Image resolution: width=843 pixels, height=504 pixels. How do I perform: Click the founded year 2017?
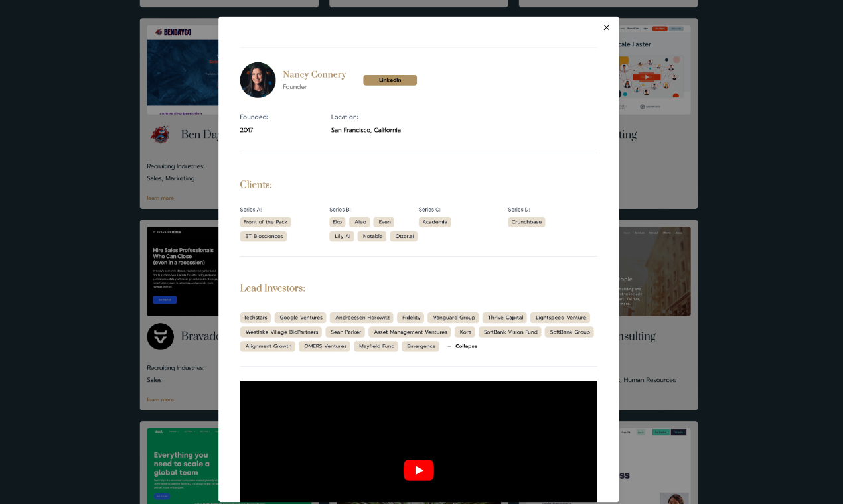tap(246, 130)
